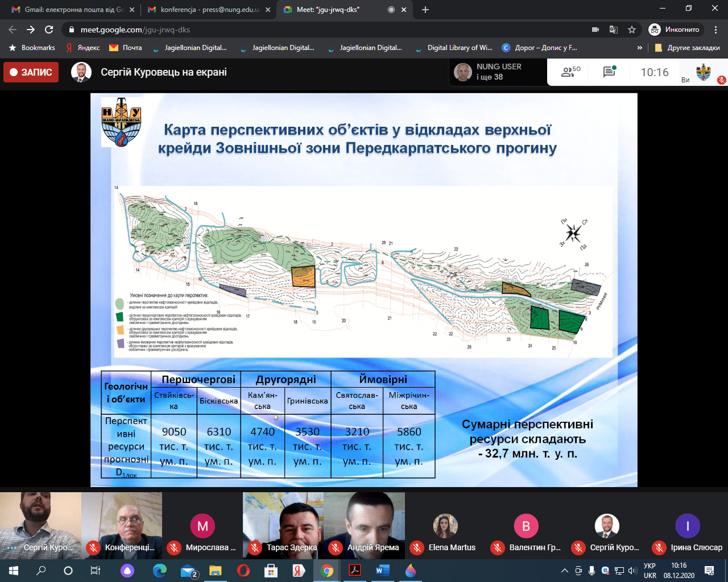Click the translate page icon
Screen dimensions: 728x582
click(613, 30)
